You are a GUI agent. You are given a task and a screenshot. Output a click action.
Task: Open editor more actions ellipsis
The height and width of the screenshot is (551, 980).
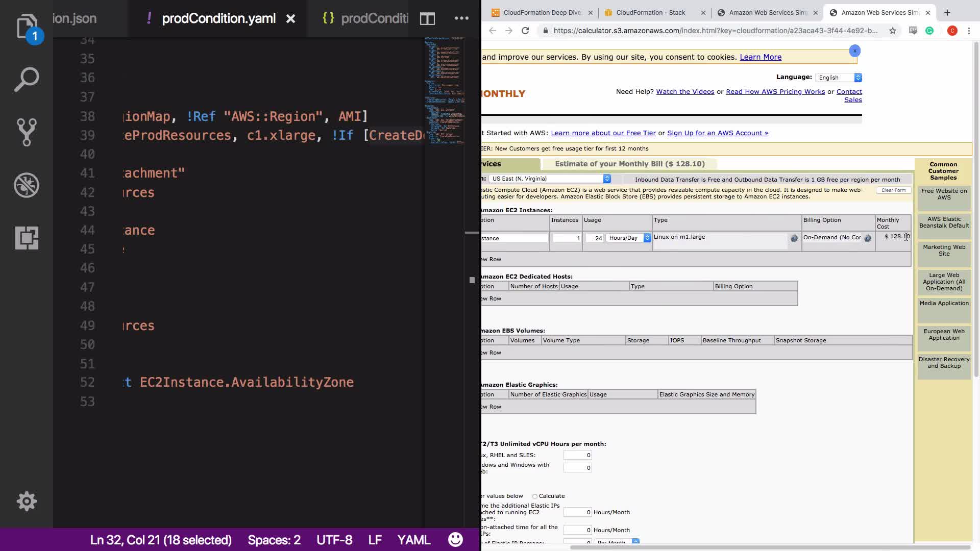point(461,18)
